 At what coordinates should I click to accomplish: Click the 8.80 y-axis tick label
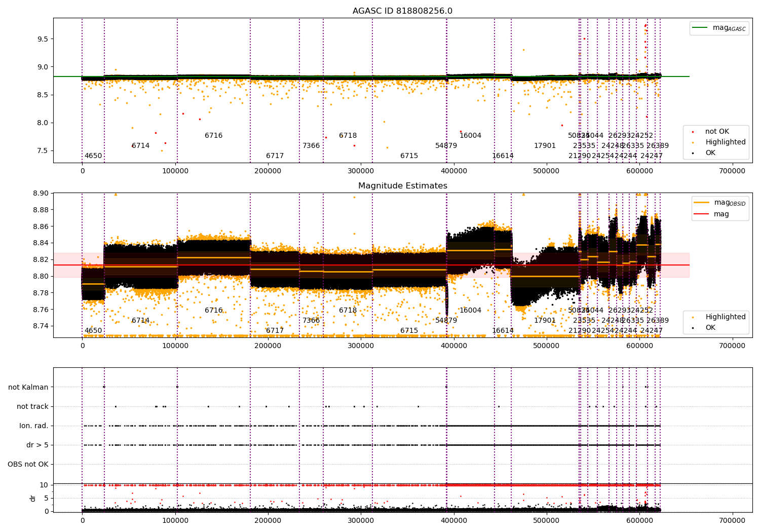(x=41, y=276)
